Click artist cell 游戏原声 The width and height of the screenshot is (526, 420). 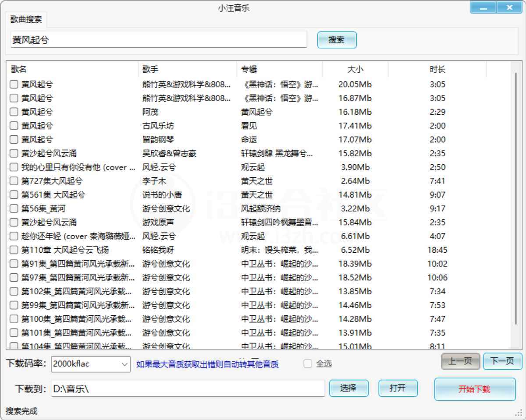(158, 222)
